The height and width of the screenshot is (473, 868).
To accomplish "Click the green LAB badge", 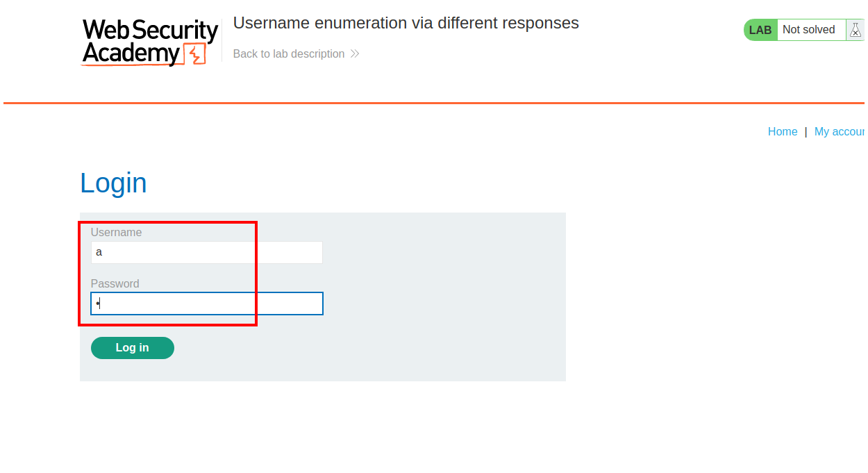I will coord(760,30).
